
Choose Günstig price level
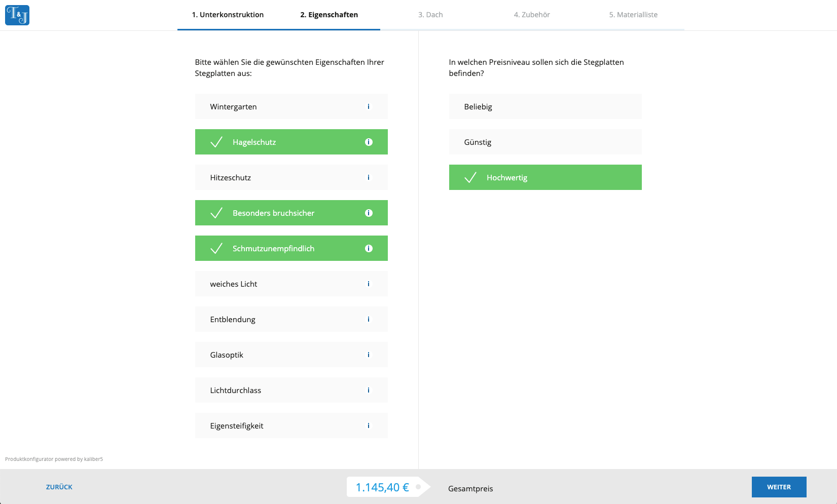point(545,142)
